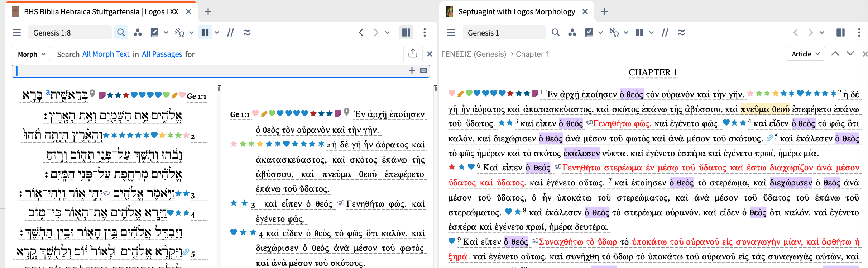Click the link icon before Septuagint verse 5
The height and width of the screenshot is (268, 868).
coord(769,137)
